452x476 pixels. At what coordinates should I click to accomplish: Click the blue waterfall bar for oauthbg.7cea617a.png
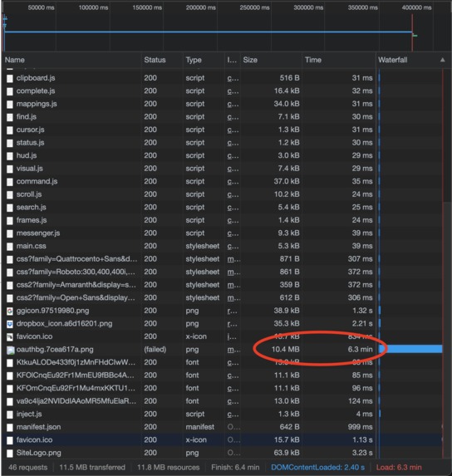pos(410,349)
